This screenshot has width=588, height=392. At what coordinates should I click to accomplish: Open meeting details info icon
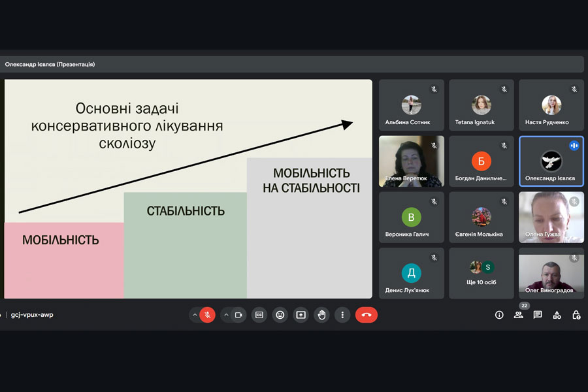point(499,315)
